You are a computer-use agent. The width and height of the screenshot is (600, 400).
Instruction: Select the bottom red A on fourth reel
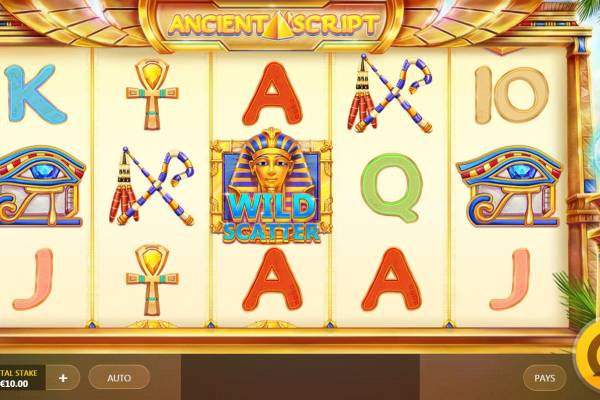[391, 279]
